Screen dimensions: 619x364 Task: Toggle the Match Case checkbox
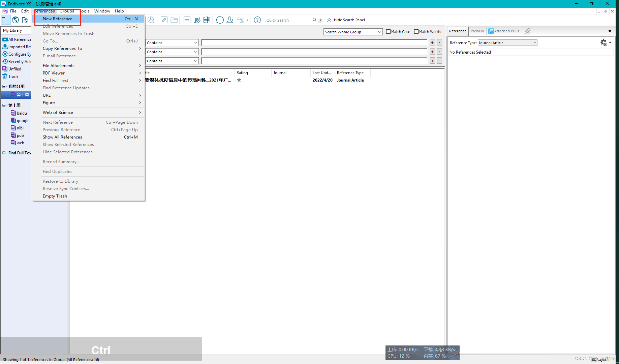pos(389,32)
